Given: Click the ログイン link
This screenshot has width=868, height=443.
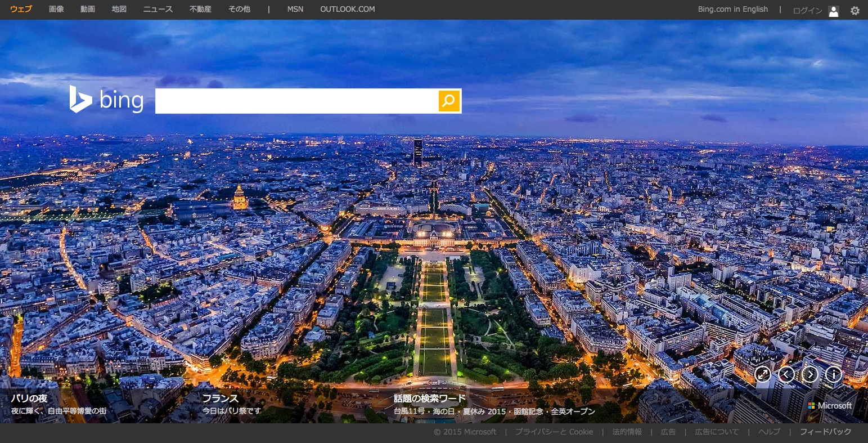Looking at the screenshot, I should click(807, 11).
